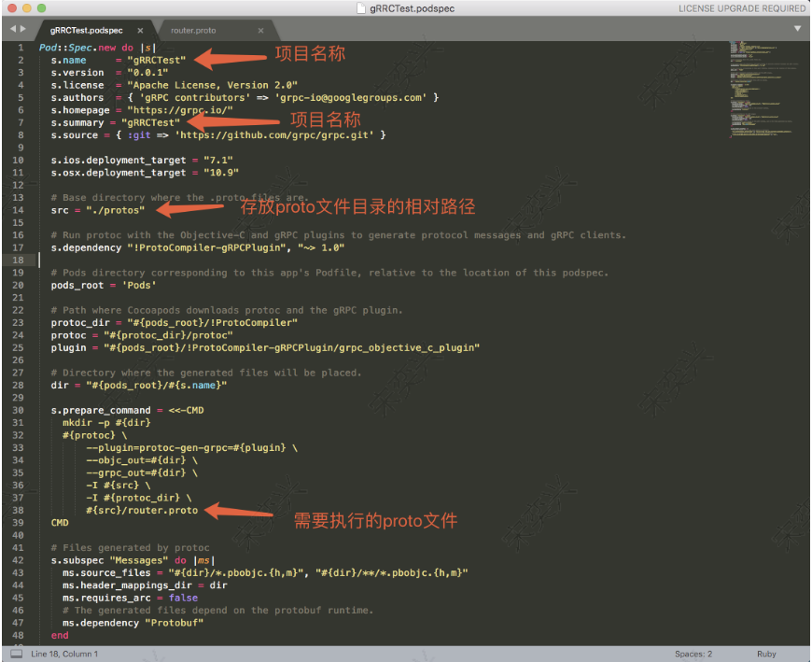
Task: Click --plugin=protoc-gen-grpc=#{plugin} line
Action: [x=191, y=447]
